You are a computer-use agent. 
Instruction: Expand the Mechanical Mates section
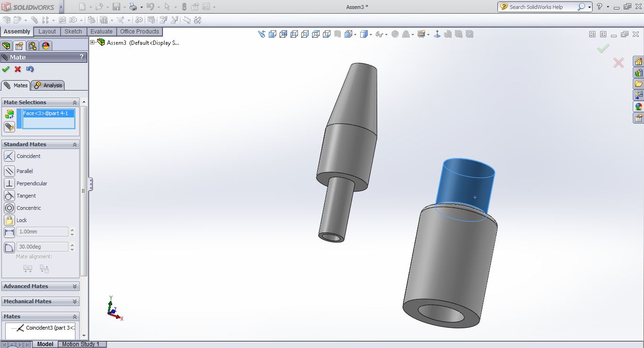[x=74, y=301]
